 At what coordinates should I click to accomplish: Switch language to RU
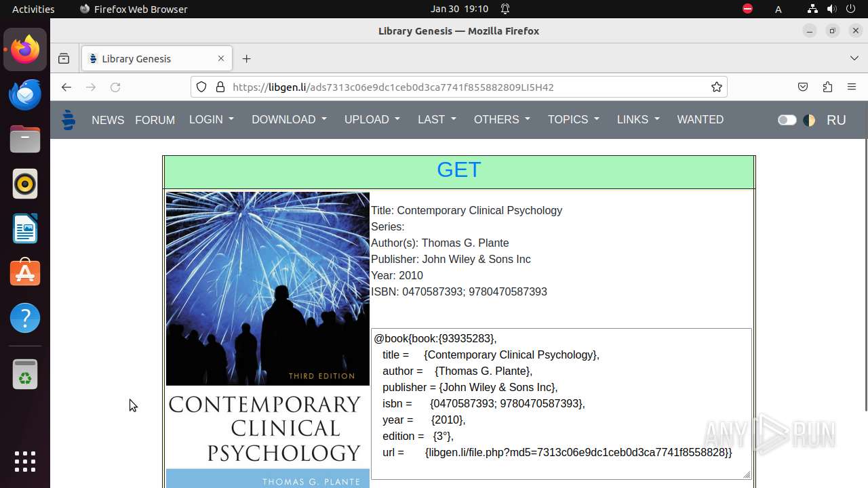point(836,120)
